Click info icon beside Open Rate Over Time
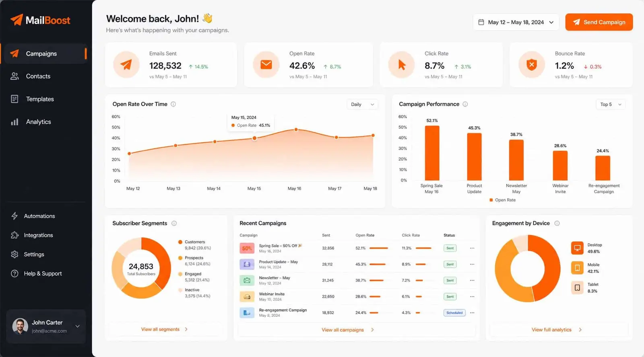Viewport: 644px width, 357px height. [173, 104]
